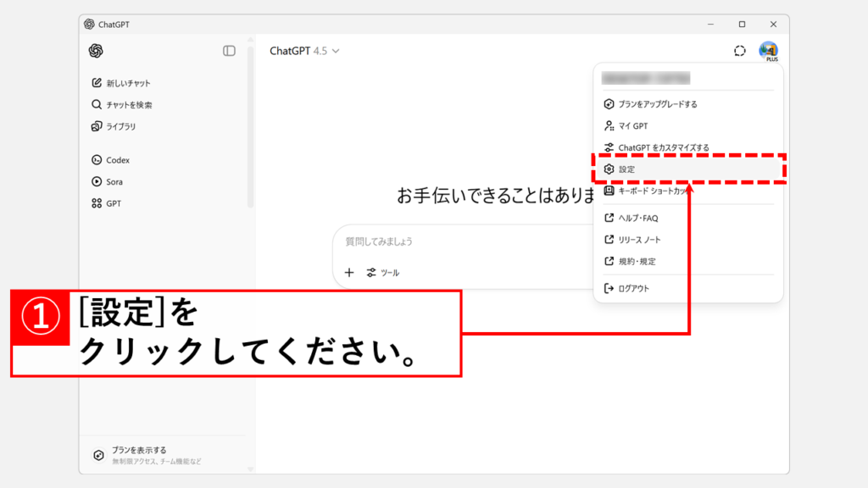This screenshot has height=488, width=868.
Task: Click the temporary chat icon
Action: (740, 51)
